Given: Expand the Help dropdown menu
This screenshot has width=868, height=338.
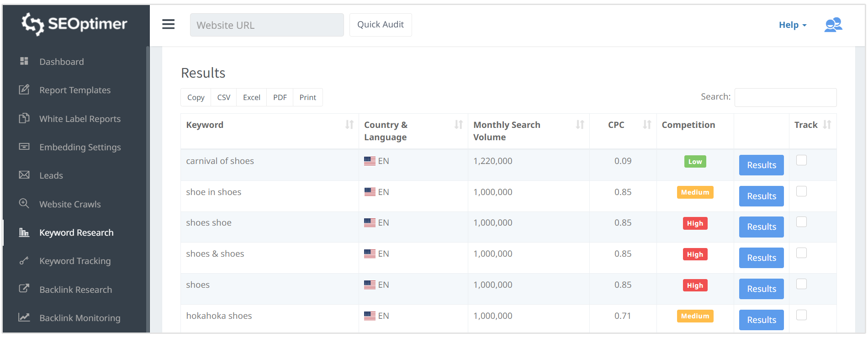Looking at the screenshot, I should 792,25.
